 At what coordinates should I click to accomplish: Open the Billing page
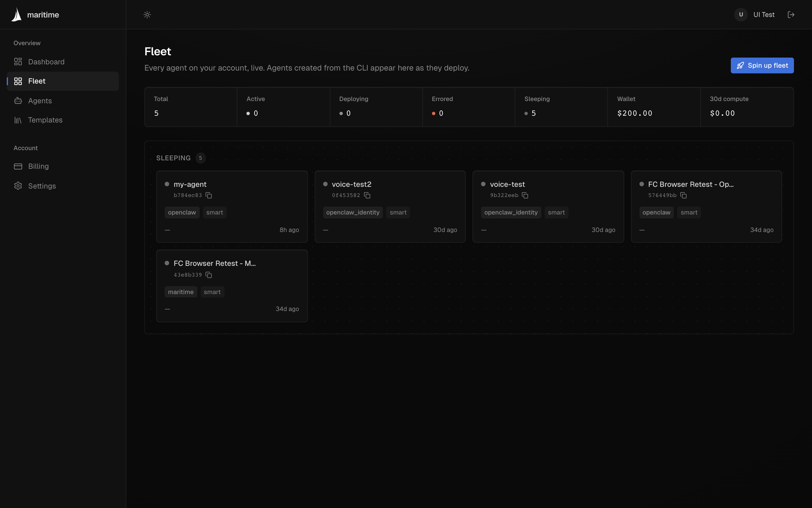click(x=63, y=166)
